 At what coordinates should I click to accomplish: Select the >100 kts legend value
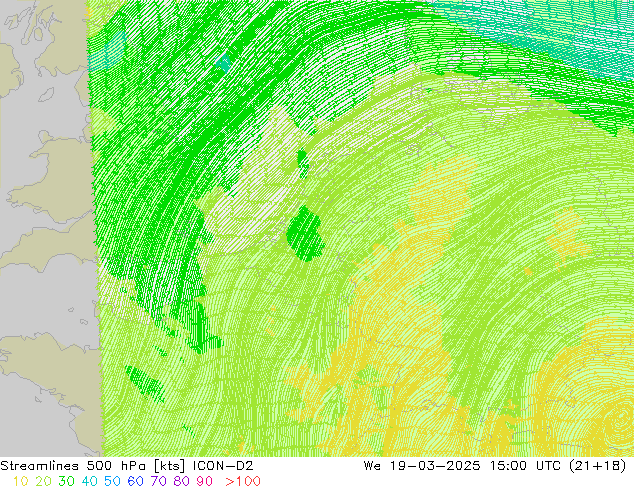tap(243, 482)
